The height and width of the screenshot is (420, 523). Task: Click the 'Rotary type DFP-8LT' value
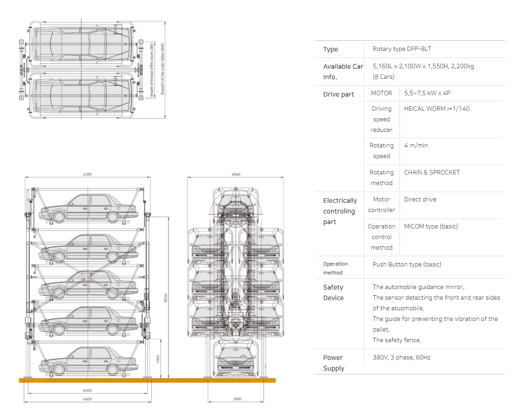pos(402,49)
